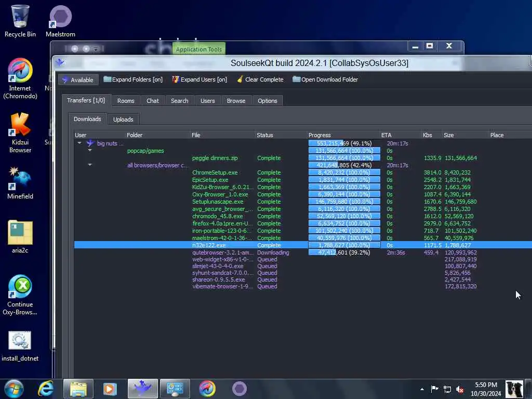Open the Options tab
The width and height of the screenshot is (532, 399).
(x=268, y=101)
